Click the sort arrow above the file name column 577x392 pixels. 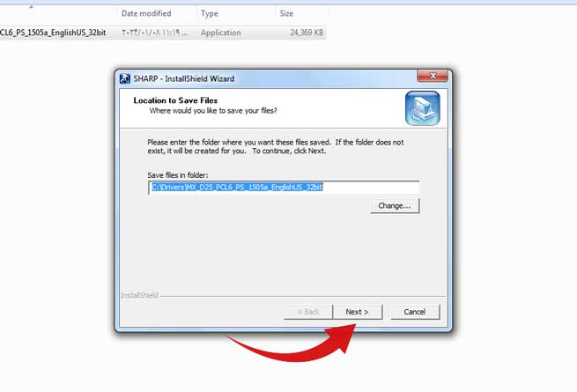[32, 7]
